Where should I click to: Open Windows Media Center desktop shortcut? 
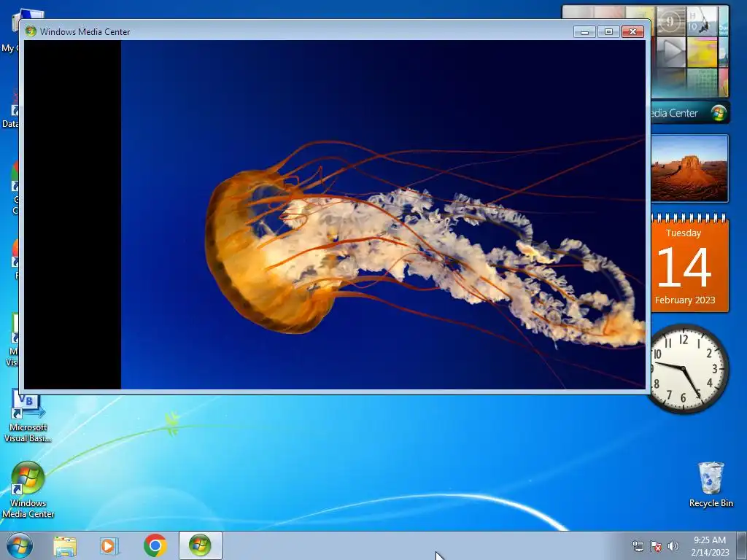coord(28,489)
